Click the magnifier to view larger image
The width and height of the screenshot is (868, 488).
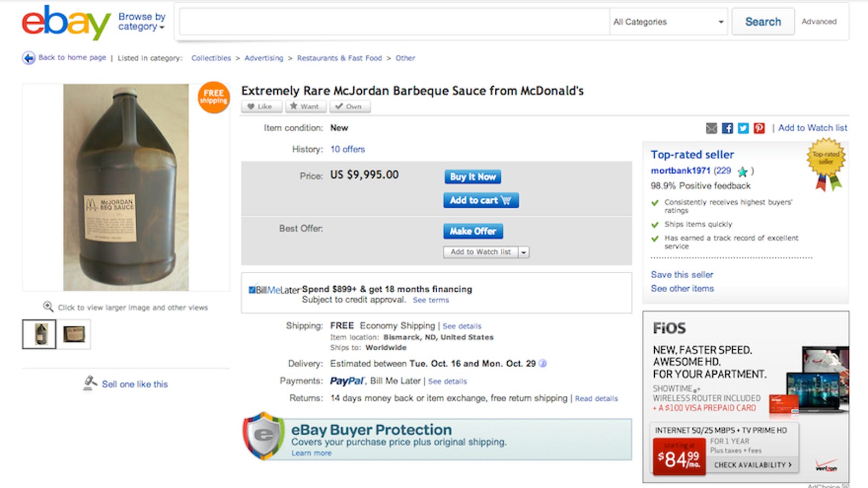click(x=48, y=307)
